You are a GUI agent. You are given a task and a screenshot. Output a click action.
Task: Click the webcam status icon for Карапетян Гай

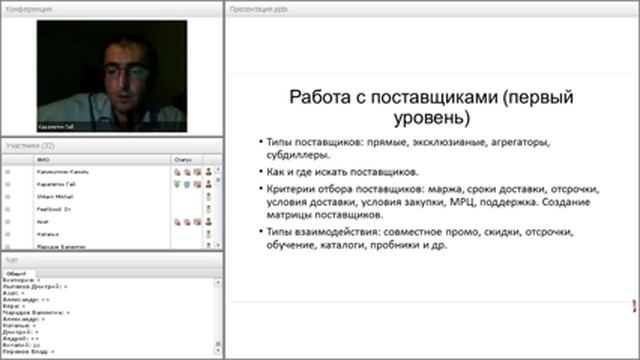coord(187,184)
